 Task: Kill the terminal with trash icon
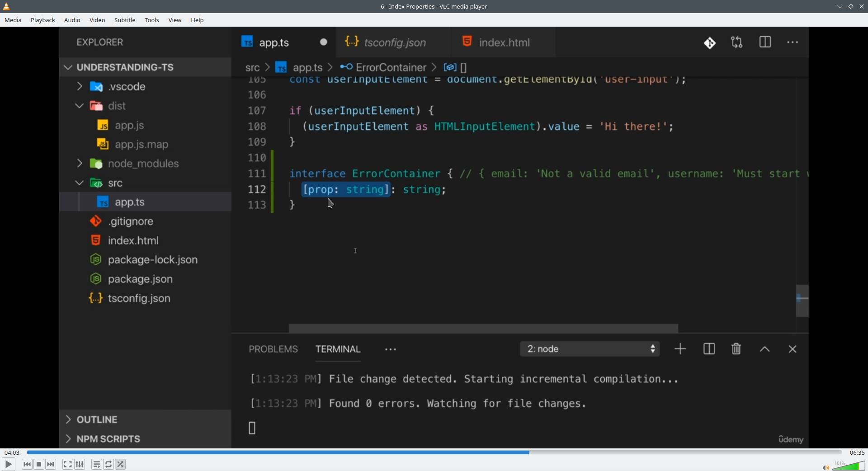coord(736,349)
